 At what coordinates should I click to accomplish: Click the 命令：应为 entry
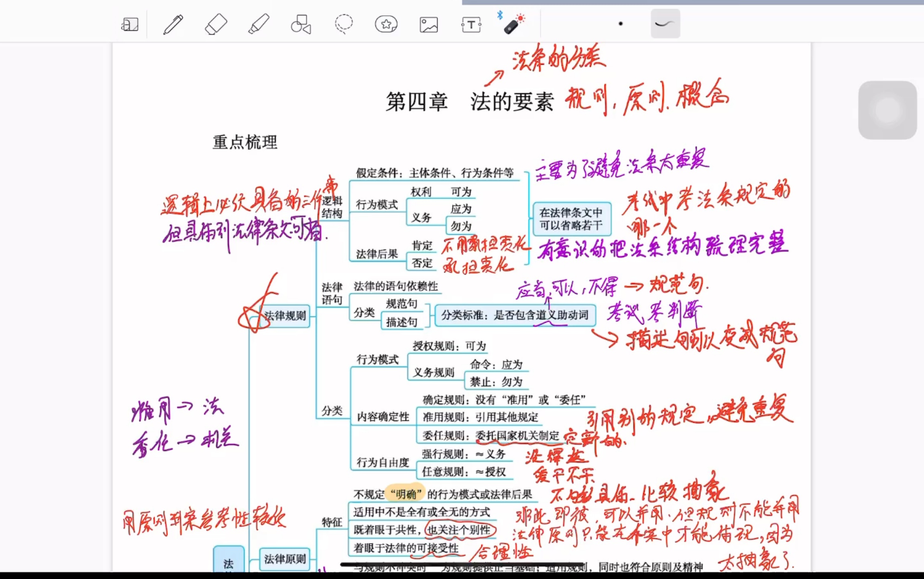pos(496,364)
